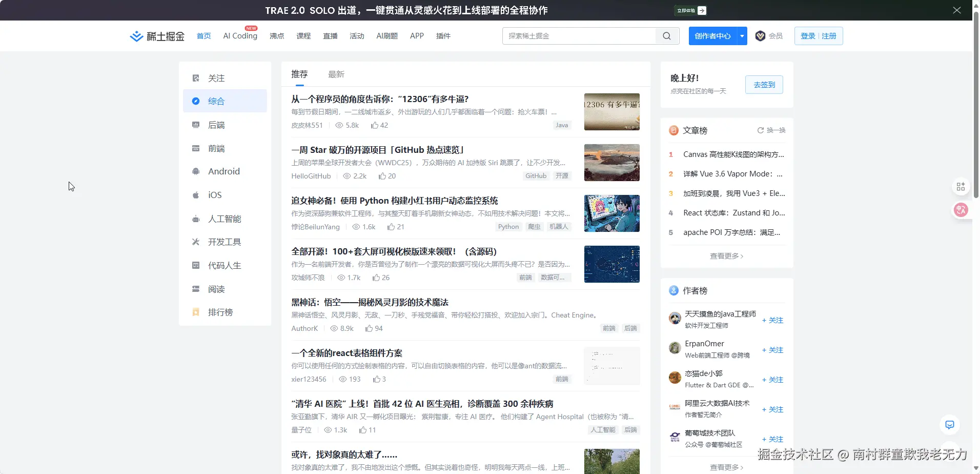980x474 pixels.
Task: Open article 一个全新的react表格组件方案
Action: pos(347,353)
